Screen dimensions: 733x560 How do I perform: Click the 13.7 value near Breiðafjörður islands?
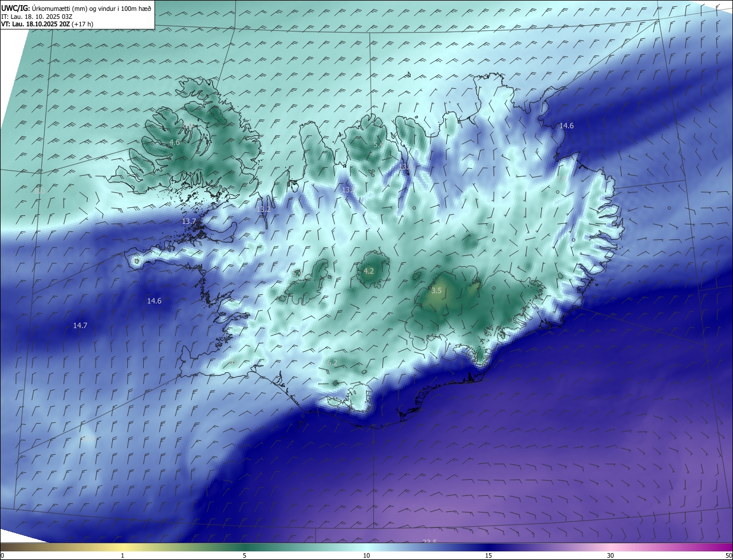[189, 221]
